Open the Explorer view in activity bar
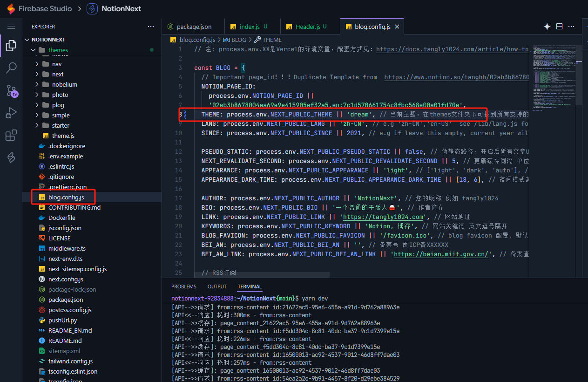588x382 pixels. pyautogui.click(x=11, y=46)
